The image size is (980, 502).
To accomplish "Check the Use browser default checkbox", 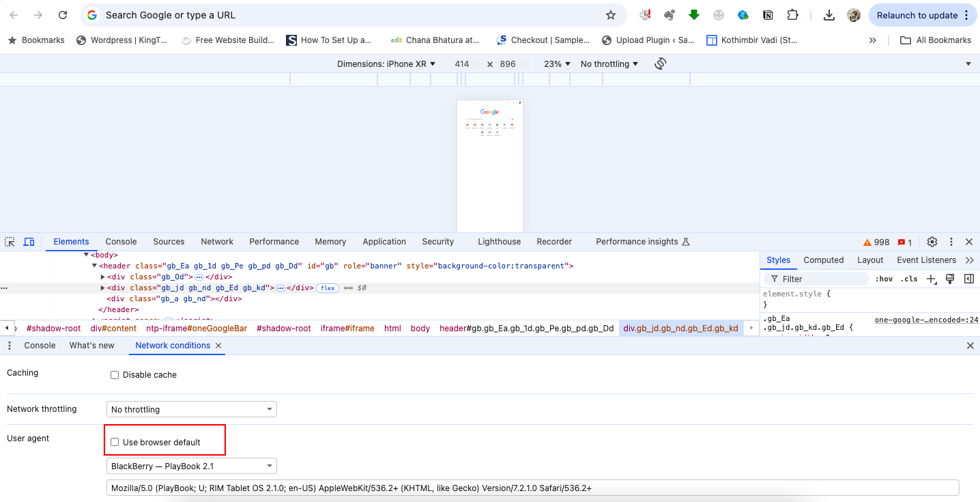I will pyautogui.click(x=115, y=443).
